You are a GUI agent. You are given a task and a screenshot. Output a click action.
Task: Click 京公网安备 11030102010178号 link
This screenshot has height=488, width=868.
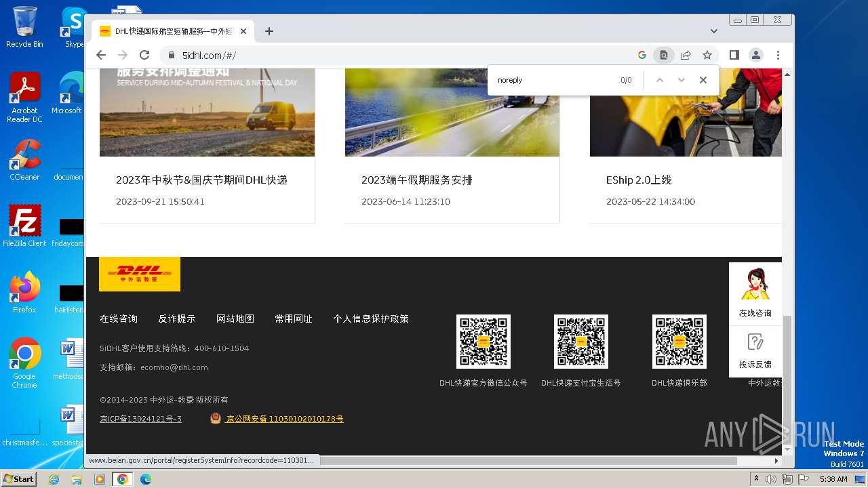pos(285,419)
